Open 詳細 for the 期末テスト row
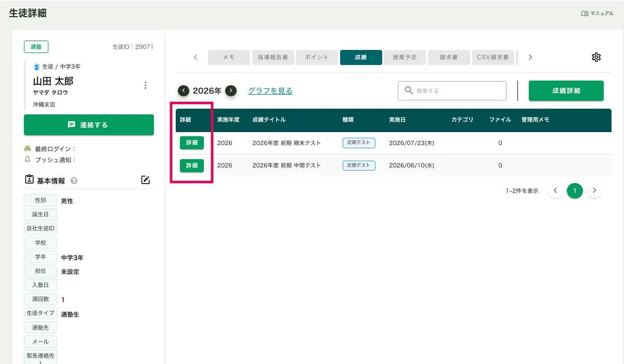The image size is (624, 364). pos(192,143)
